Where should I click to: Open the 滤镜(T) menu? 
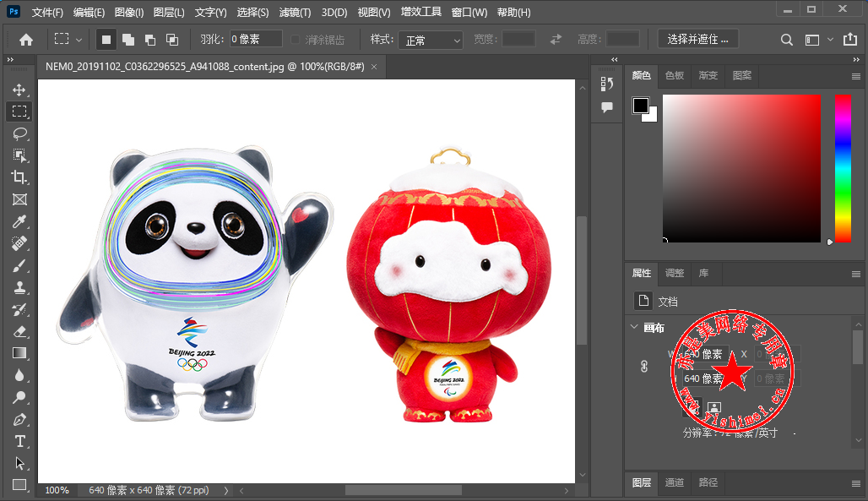coord(295,12)
